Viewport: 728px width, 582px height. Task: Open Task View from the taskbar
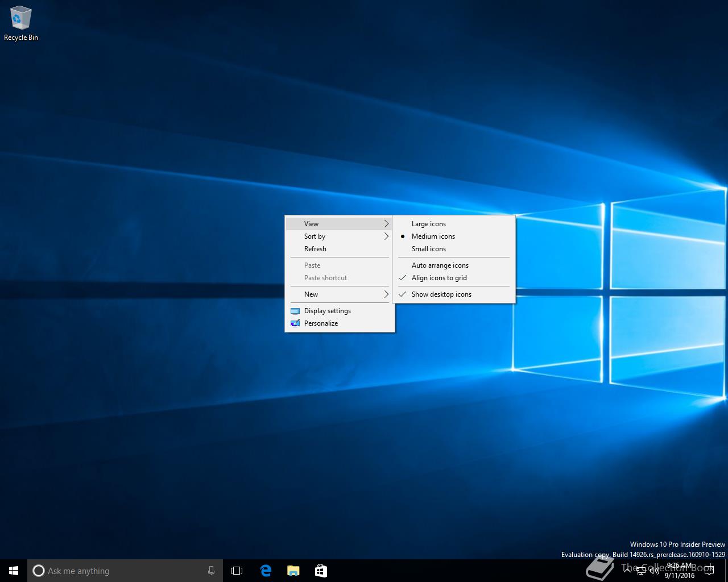[237, 571]
